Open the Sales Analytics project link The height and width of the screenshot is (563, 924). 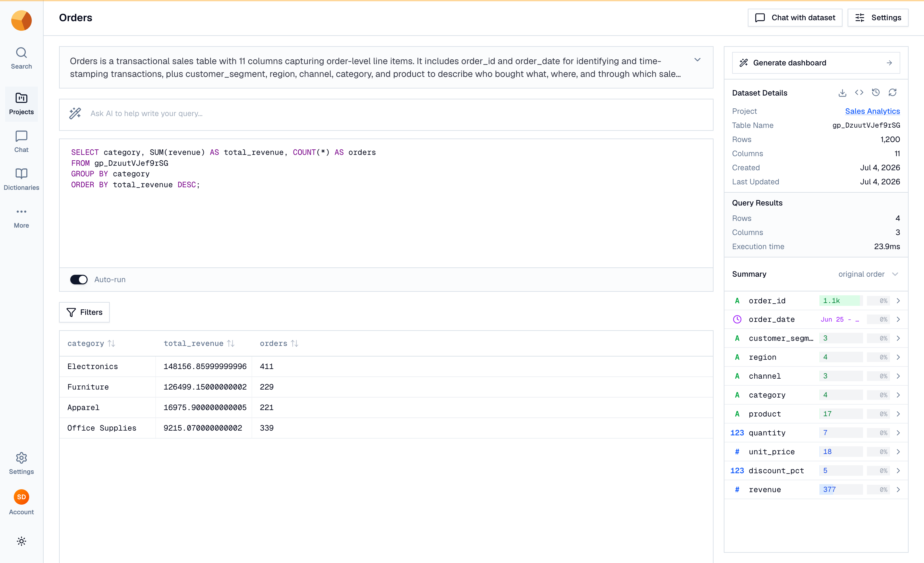[872, 111]
